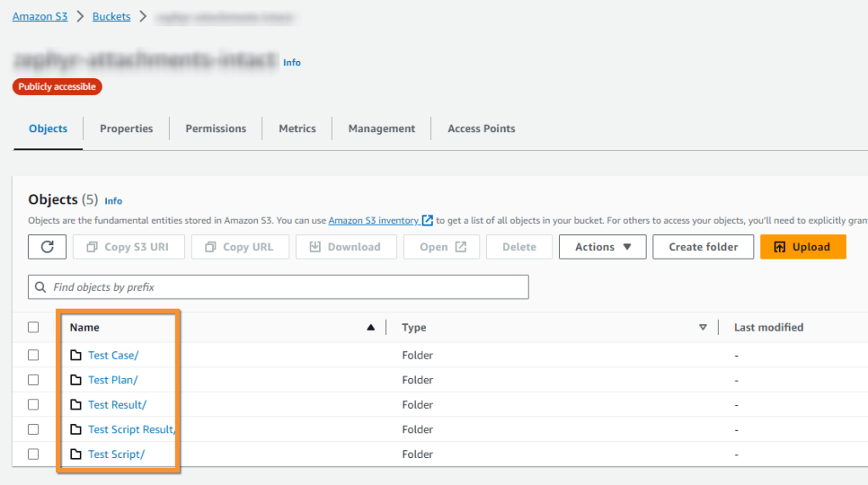Click the magnifier icon in search box
The width and height of the screenshot is (868, 485).
click(41, 287)
